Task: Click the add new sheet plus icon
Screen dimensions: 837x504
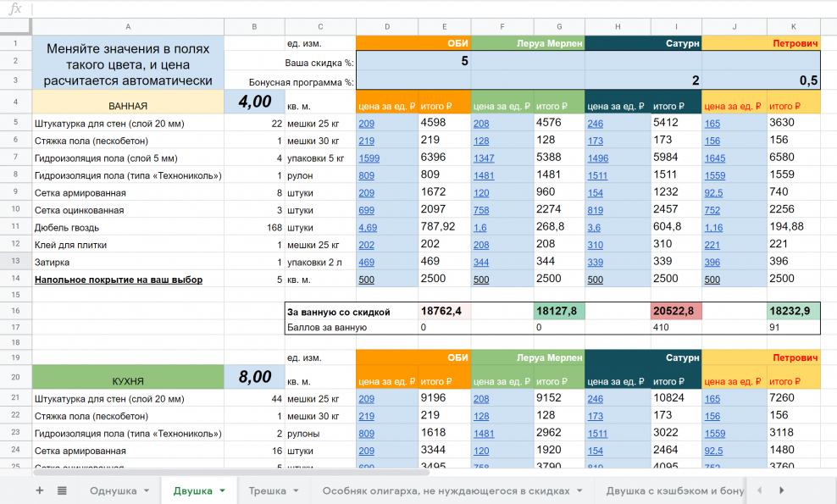Action: tap(39, 490)
